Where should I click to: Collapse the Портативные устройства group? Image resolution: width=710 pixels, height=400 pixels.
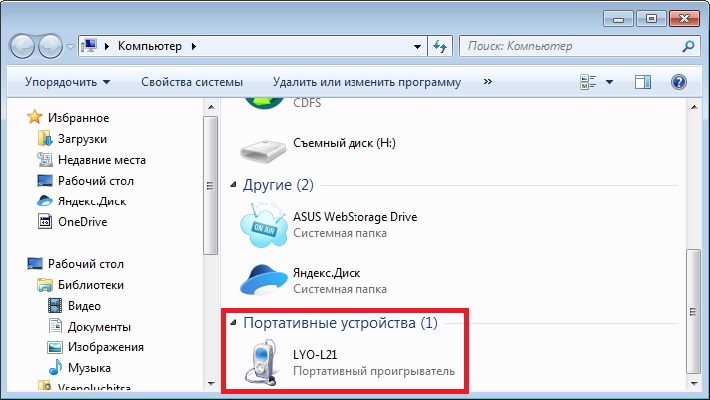234,324
